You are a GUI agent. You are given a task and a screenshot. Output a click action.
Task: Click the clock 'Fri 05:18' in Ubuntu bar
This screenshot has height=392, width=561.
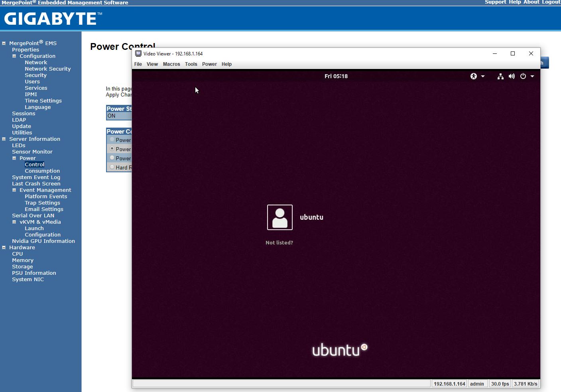336,76
